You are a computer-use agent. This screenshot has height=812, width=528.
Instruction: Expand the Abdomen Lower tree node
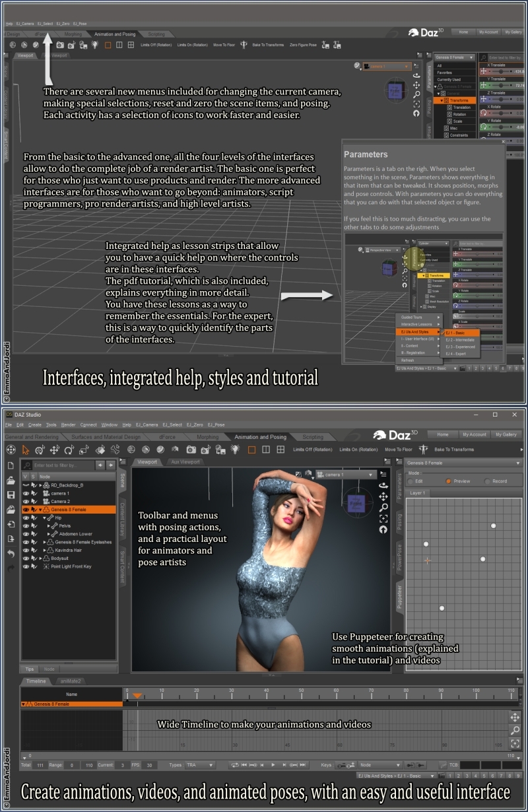[49, 534]
